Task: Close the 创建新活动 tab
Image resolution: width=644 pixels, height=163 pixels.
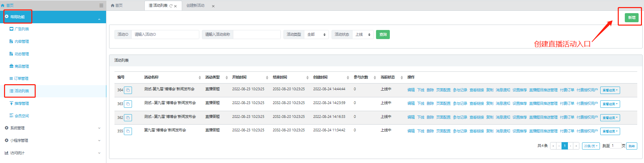Action: point(213,6)
